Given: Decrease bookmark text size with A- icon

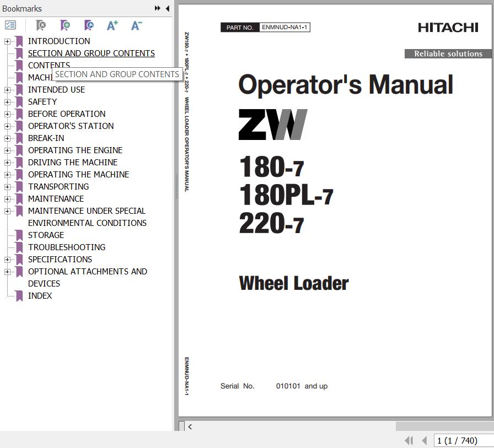Looking at the screenshot, I should 136,25.
